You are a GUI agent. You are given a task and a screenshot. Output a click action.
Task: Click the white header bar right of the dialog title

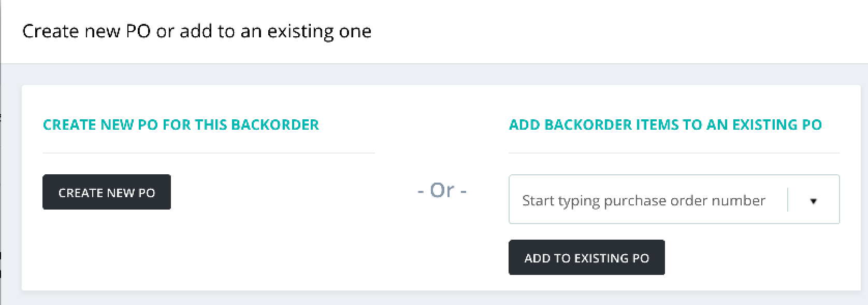[621, 32]
